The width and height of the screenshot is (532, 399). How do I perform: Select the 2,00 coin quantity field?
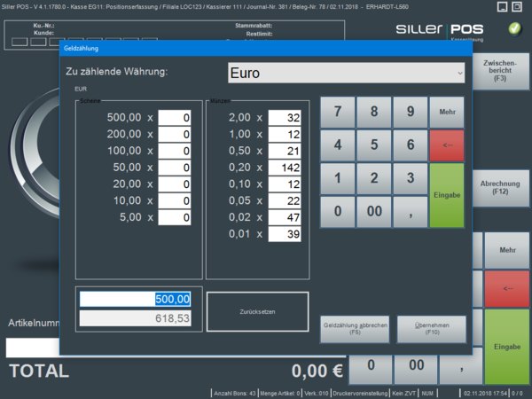coord(286,117)
